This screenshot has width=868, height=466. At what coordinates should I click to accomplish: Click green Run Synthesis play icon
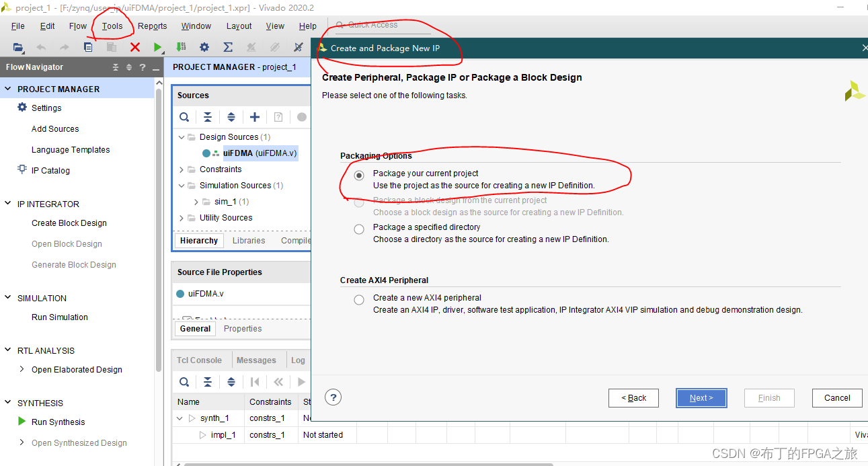tap(22, 422)
